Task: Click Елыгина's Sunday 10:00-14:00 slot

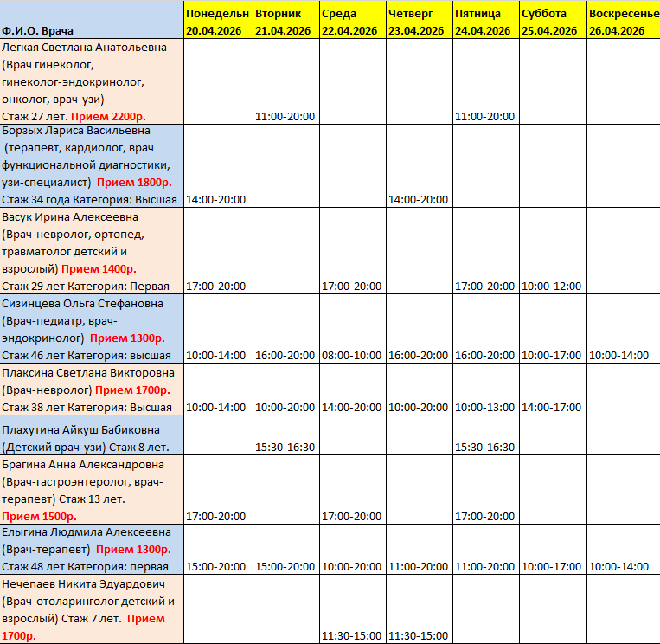Action: tap(622, 567)
